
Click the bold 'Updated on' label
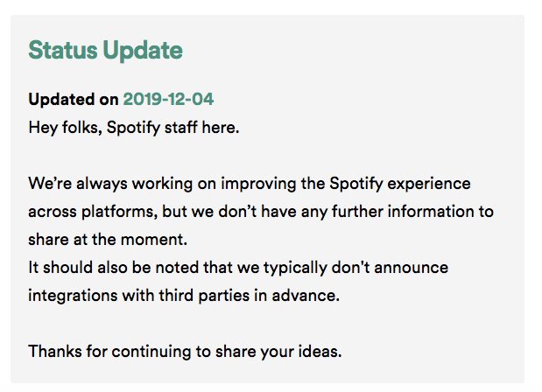[74, 100]
